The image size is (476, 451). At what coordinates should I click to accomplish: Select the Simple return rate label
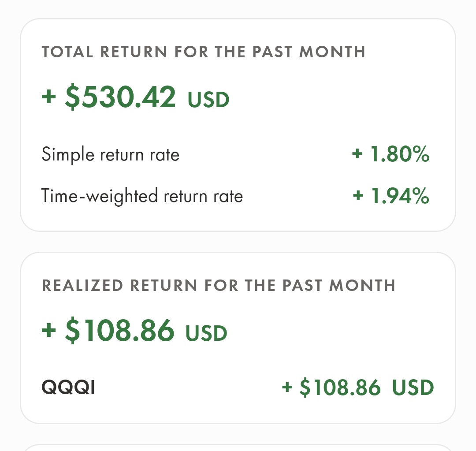[x=110, y=155]
